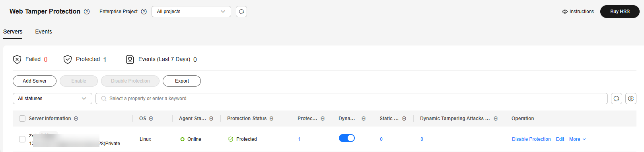644x152 pixels.
Task: Click the eye icon beside Instructions
Action: [564, 12]
